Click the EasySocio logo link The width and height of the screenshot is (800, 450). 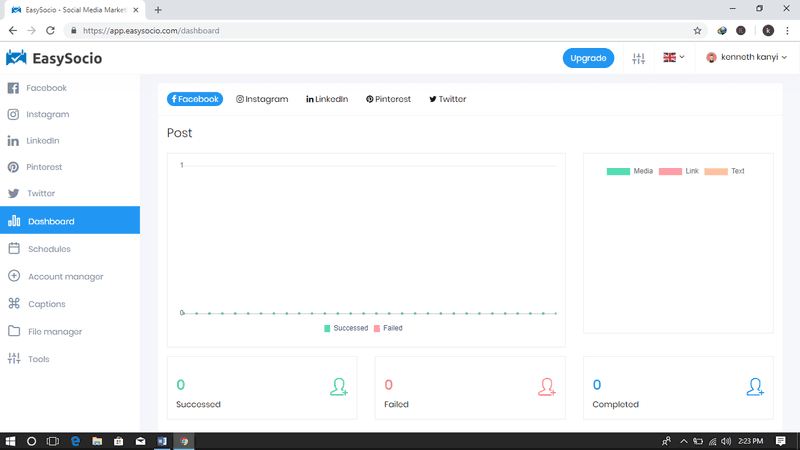[54, 58]
